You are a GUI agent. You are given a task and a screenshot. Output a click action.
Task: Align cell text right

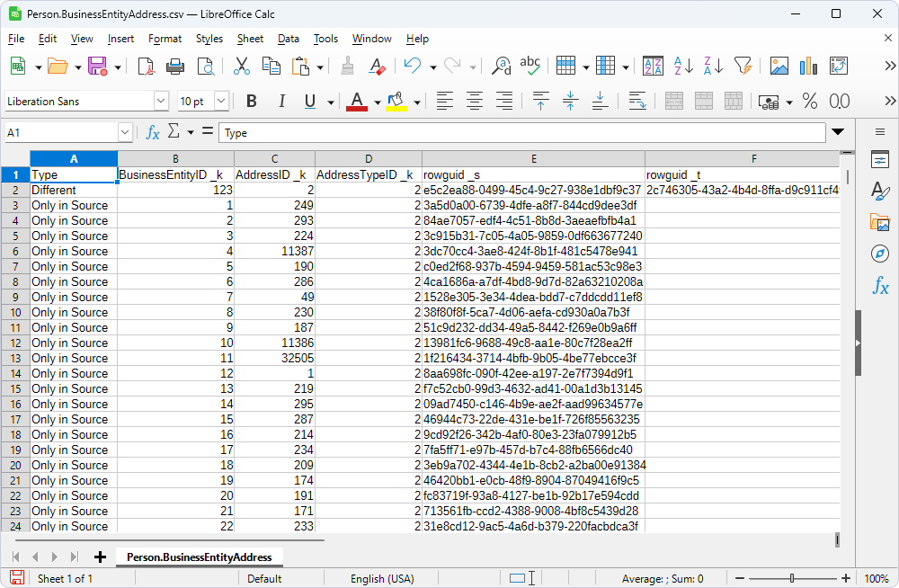pyautogui.click(x=504, y=102)
